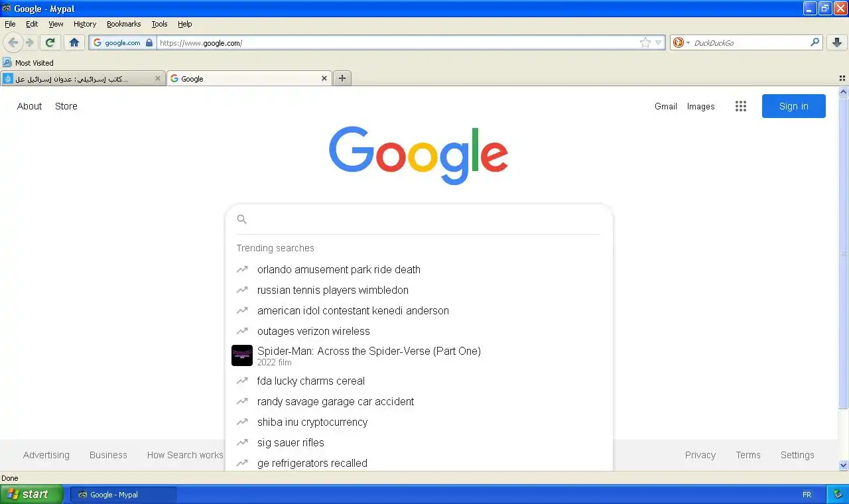Open the Google Store link

point(66,106)
